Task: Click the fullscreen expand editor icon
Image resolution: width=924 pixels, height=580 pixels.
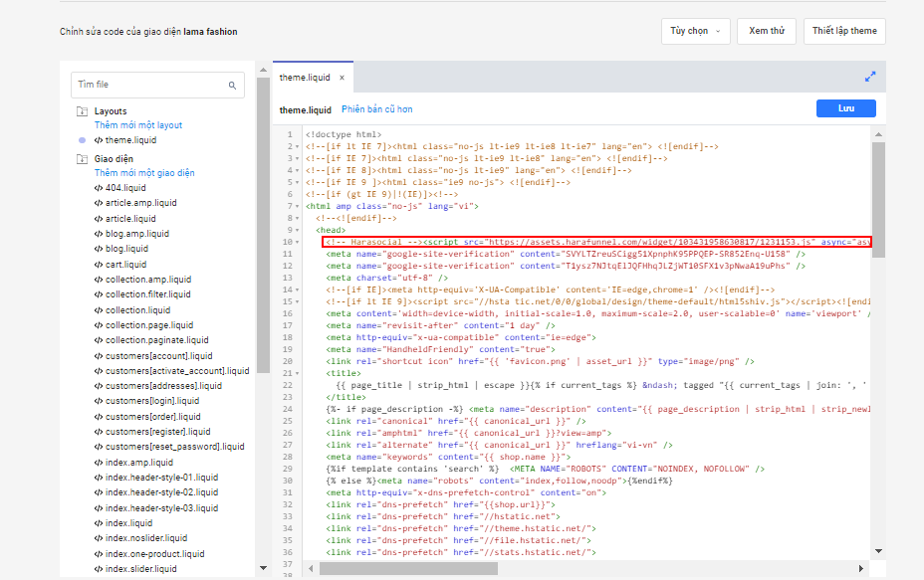Action: [x=869, y=77]
